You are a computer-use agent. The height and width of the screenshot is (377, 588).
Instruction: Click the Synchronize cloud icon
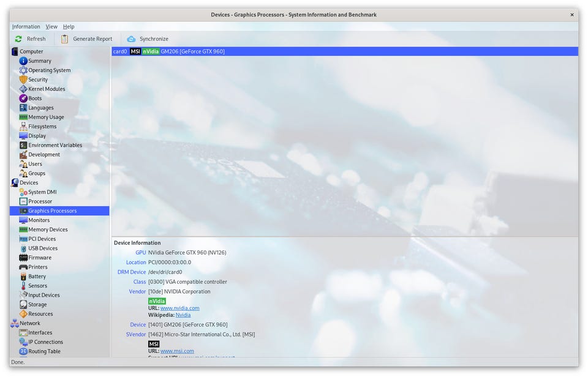[x=131, y=39]
